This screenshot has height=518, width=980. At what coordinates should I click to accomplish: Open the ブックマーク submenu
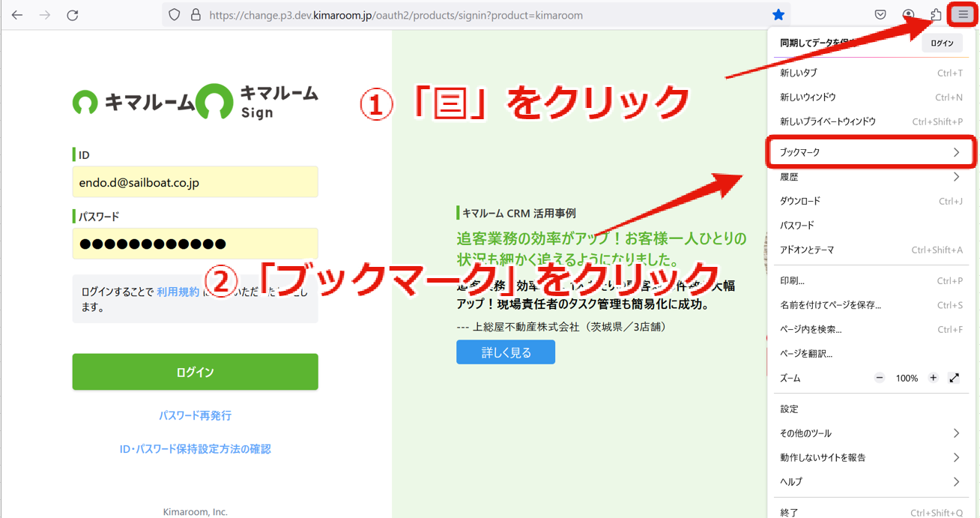tap(871, 152)
